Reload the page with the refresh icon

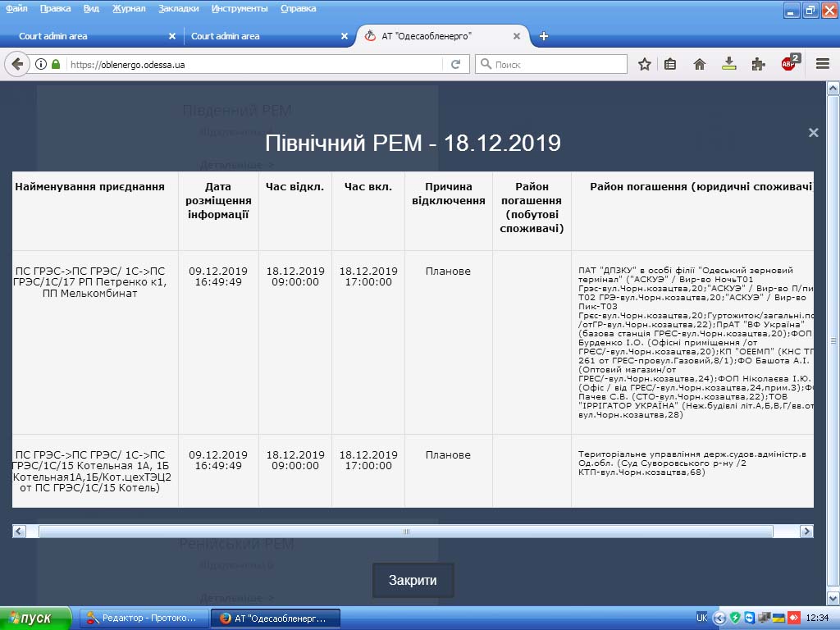pyautogui.click(x=456, y=64)
